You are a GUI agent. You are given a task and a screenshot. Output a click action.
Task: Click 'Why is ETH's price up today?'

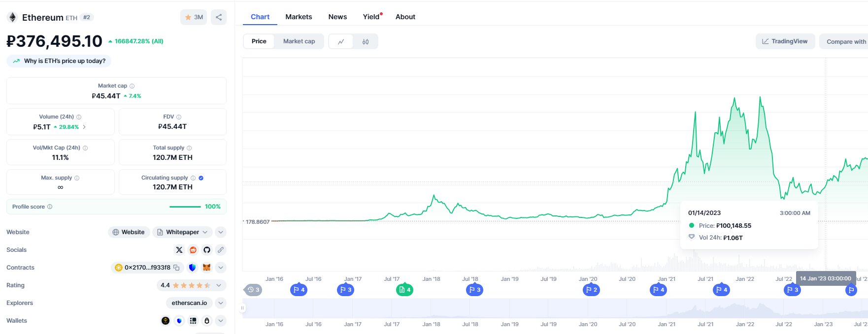coord(59,61)
